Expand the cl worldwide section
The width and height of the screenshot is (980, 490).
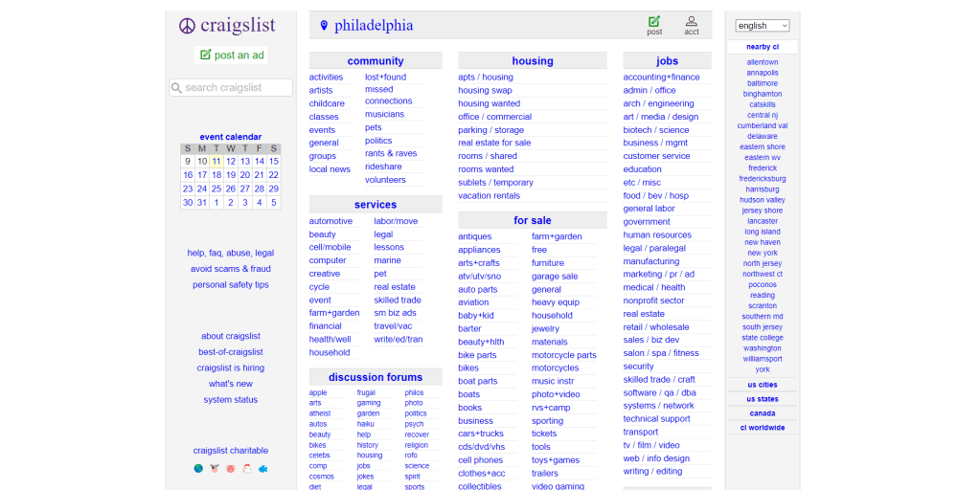click(763, 428)
